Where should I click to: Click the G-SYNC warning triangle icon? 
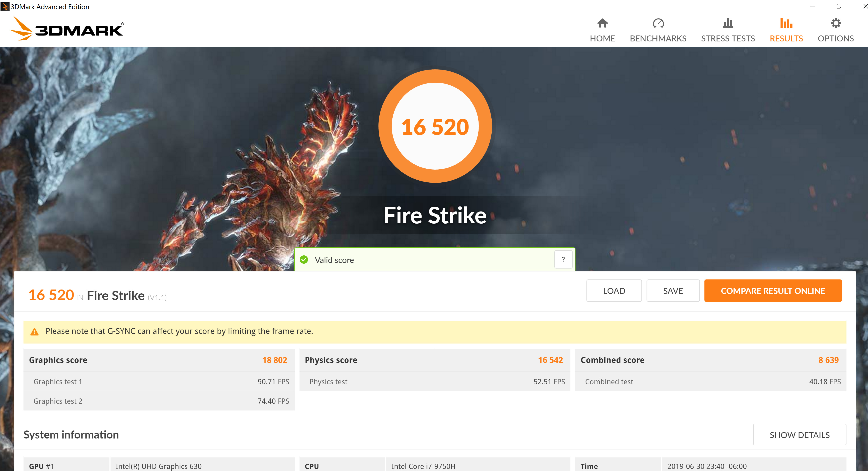pyautogui.click(x=34, y=332)
